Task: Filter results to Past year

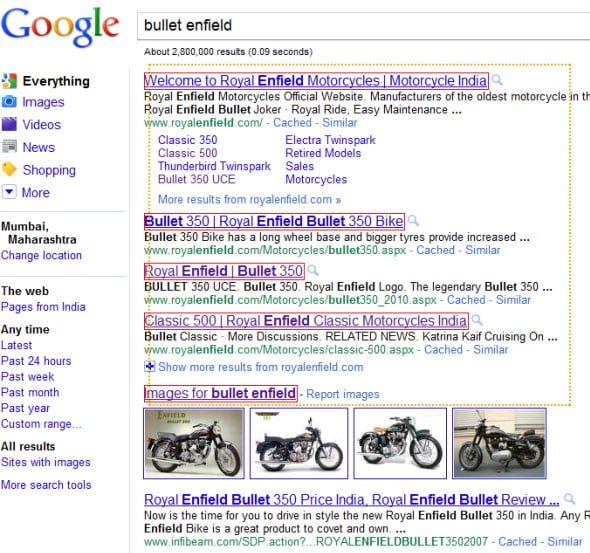Action: pyautogui.click(x=25, y=408)
